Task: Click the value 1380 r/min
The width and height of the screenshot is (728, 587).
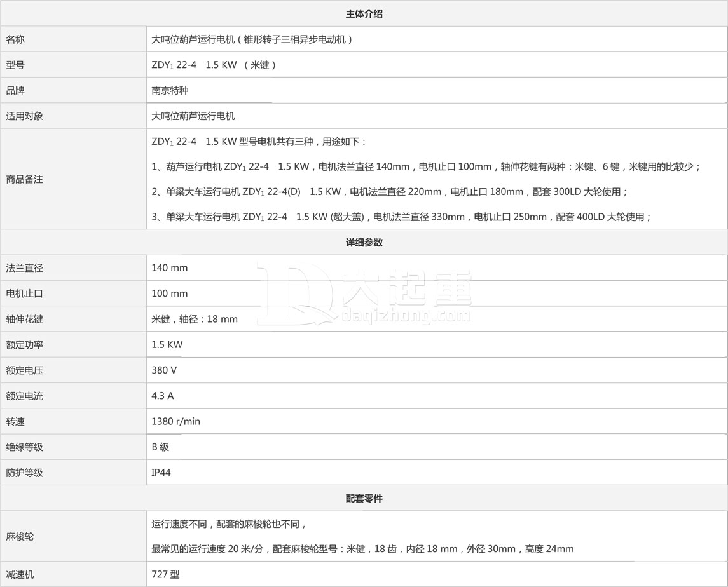Action: pyautogui.click(x=176, y=421)
